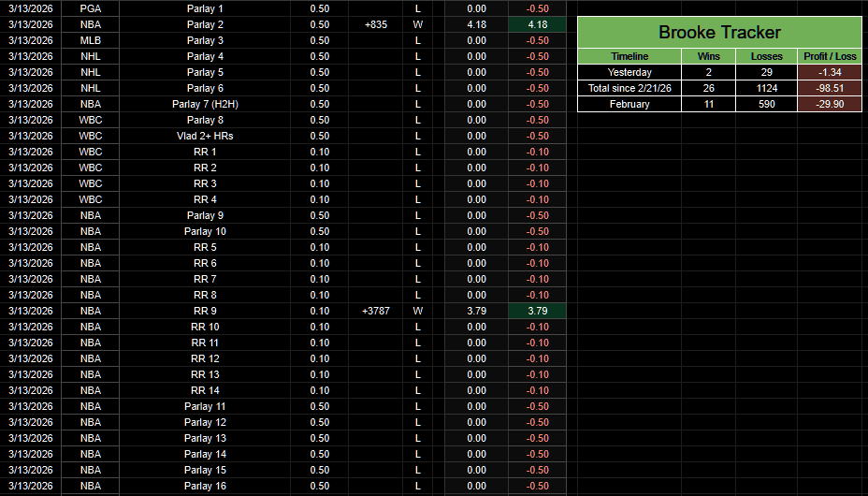Select the Brooke Tracker title cell
The image size is (868, 496).
[719, 32]
